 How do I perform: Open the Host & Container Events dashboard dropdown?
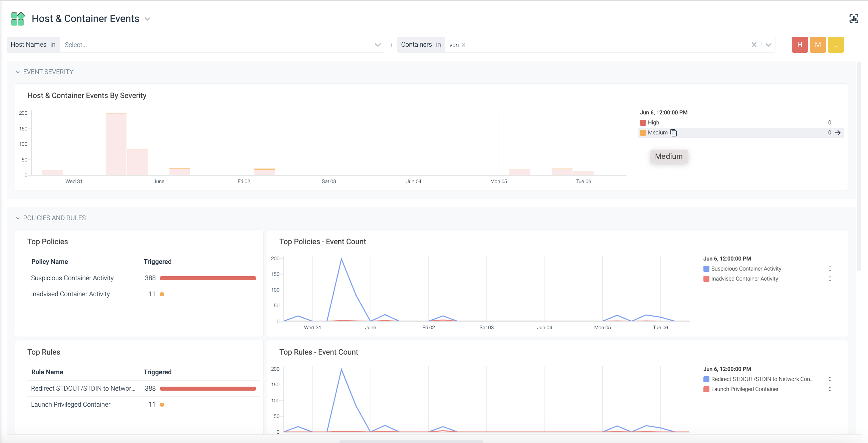[147, 19]
